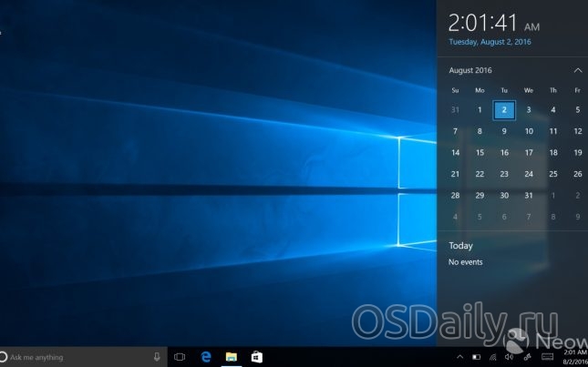
Task: Open the Wi-Fi network tray icon
Action: coord(491,357)
